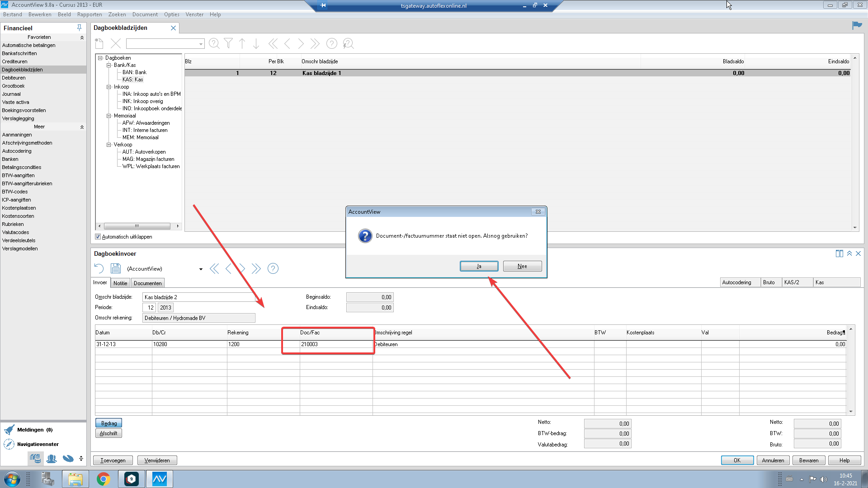Click the down arrow sort icon
Viewport: 868px width, 488px height.
point(256,43)
